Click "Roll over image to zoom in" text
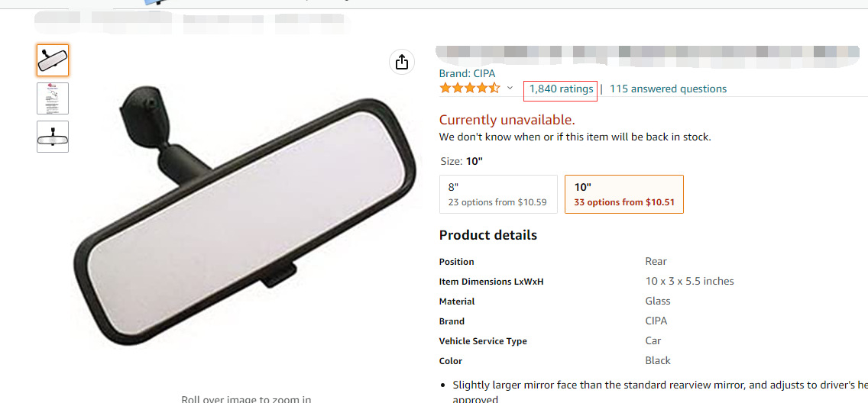868x403 pixels. click(246, 398)
